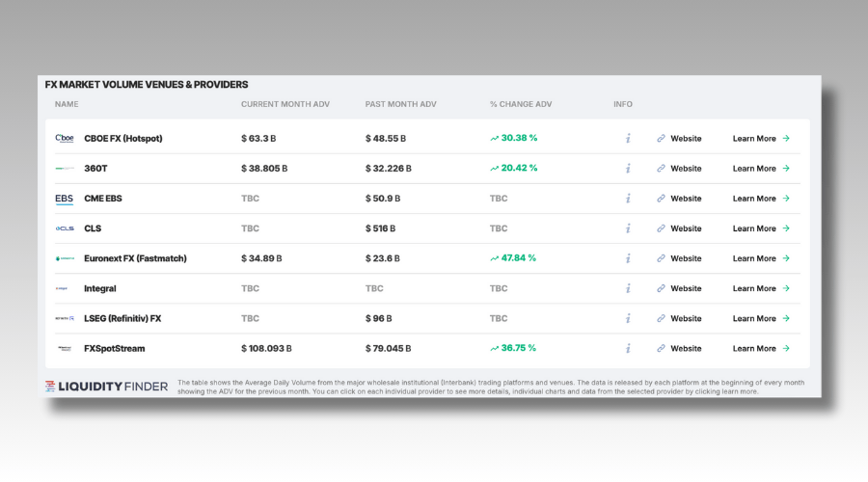This screenshot has height=482, width=868.
Task: Click Learn More for CME EBS
Action: (x=761, y=199)
